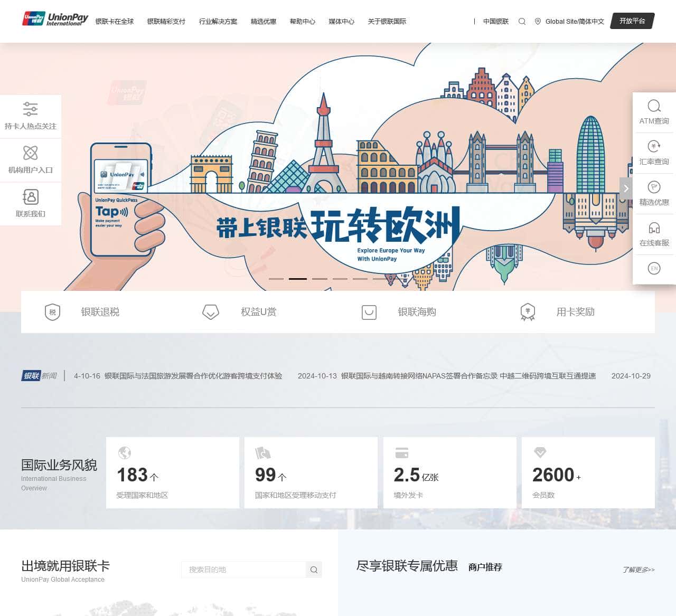Open 在线客服 headset icon
676x616 pixels.
pos(654,228)
